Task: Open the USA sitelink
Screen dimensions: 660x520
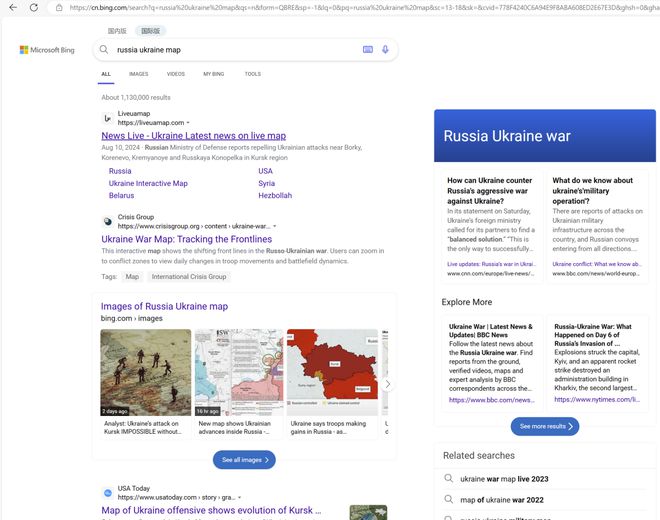Action: point(265,171)
